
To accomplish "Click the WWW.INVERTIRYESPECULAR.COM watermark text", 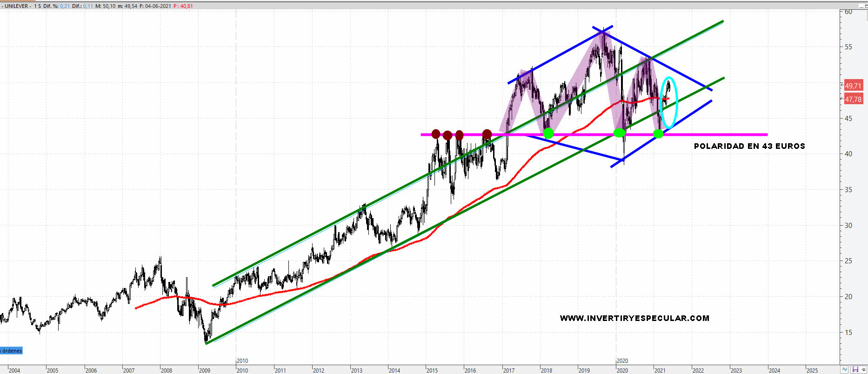I will [x=634, y=318].
